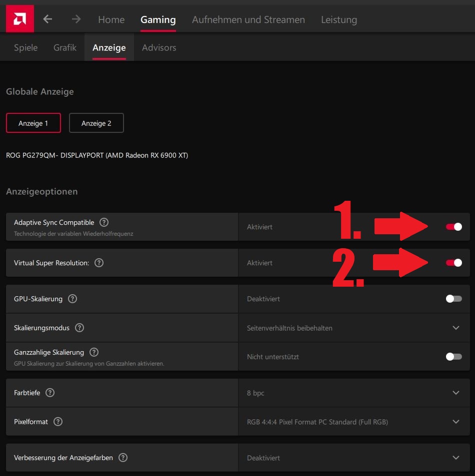Open help for Adaptive Sync Compatible
Screen dimensions: 475x476
click(104, 223)
